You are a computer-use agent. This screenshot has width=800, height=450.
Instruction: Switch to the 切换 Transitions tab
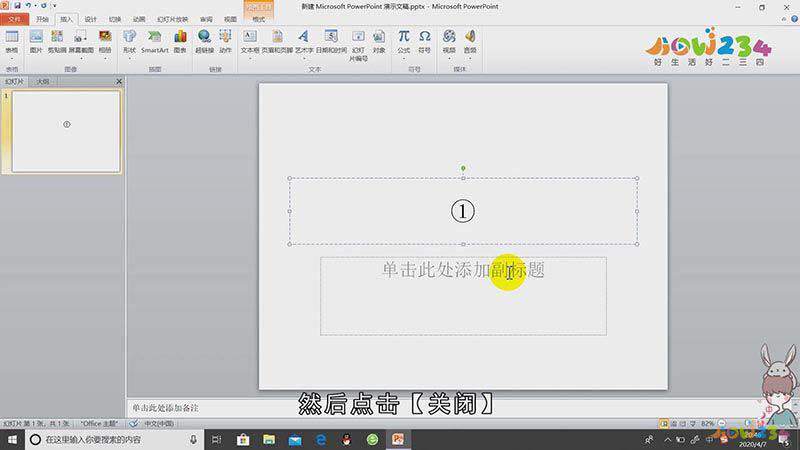coord(115,19)
